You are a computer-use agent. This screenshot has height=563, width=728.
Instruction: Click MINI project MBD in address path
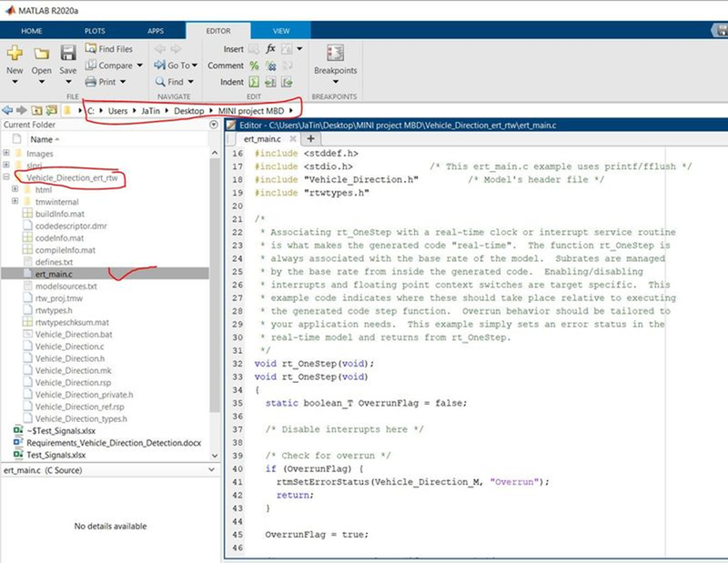(x=251, y=111)
